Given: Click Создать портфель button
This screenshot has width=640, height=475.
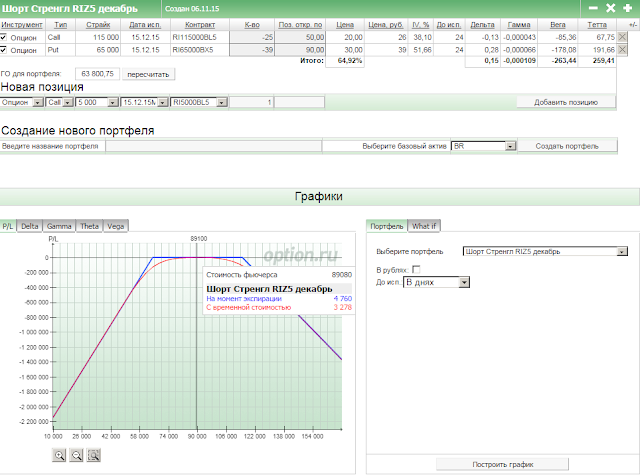Looking at the screenshot, I should point(567,146).
